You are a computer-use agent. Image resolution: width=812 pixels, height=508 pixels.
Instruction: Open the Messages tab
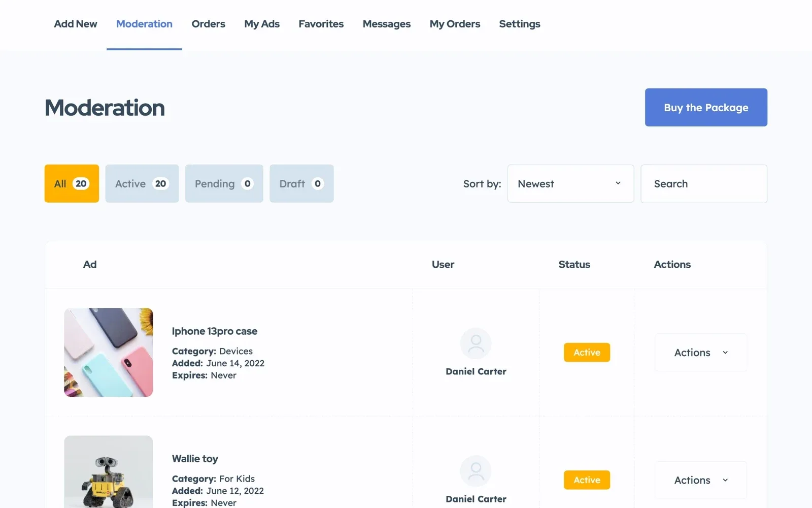click(386, 24)
